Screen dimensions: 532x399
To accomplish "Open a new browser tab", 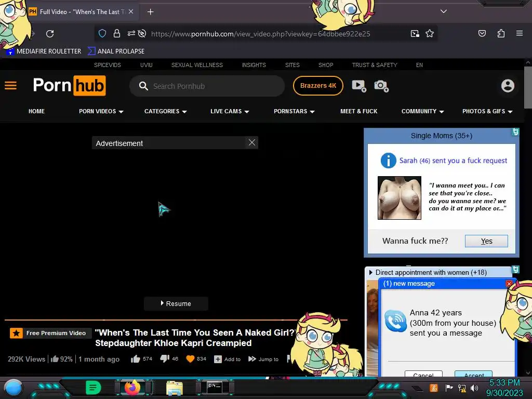I will click(x=150, y=12).
